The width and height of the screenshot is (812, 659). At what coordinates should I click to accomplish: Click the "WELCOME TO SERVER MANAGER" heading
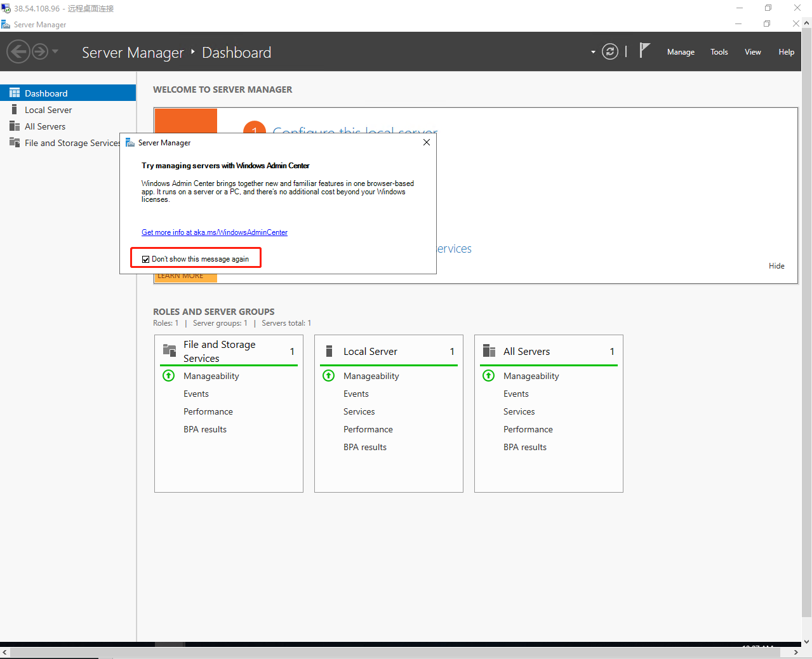tap(223, 90)
